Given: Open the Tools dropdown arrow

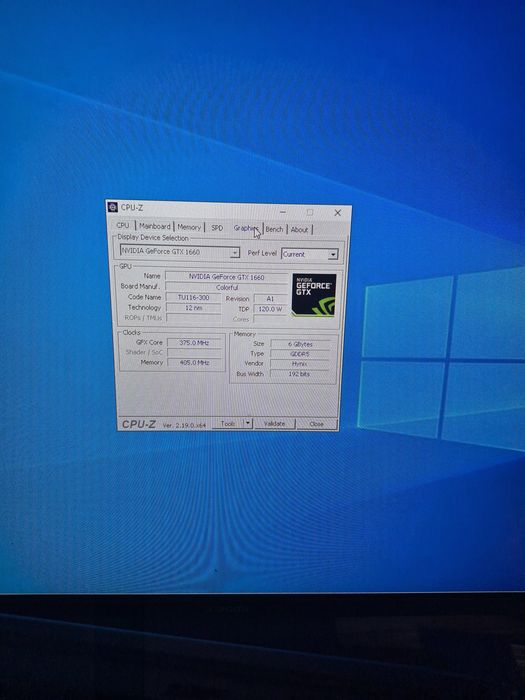Looking at the screenshot, I should pyautogui.click(x=248, y=423).
